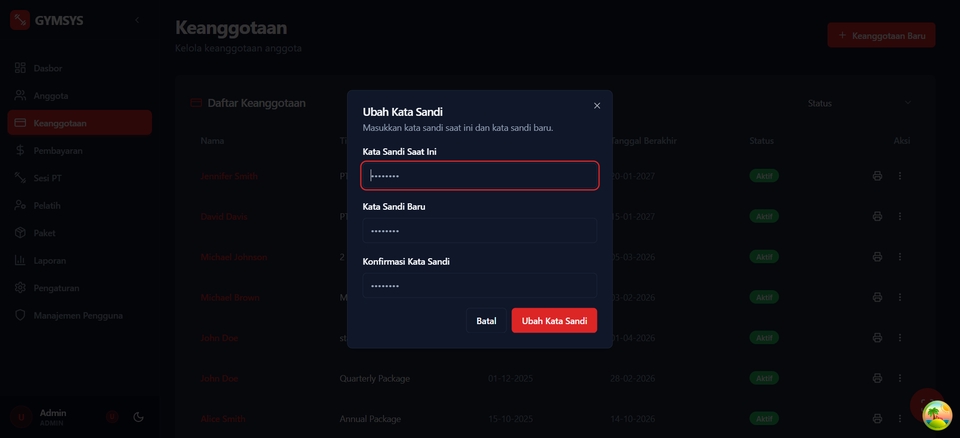
Task: Open the Dasbor dashboard icon
Action: (20, 68)
